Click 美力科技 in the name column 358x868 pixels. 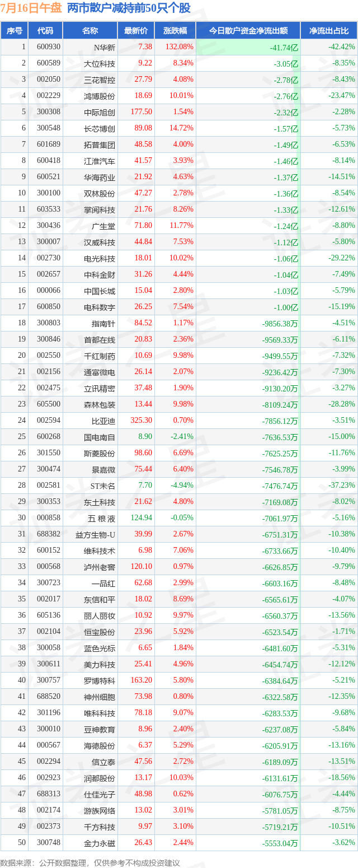tap(100, 664)
